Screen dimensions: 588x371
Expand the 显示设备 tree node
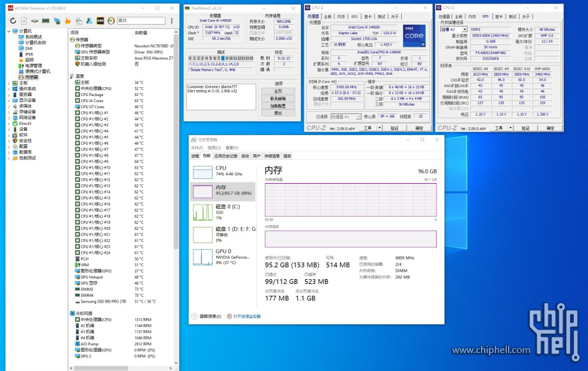(x=9, y=100)
